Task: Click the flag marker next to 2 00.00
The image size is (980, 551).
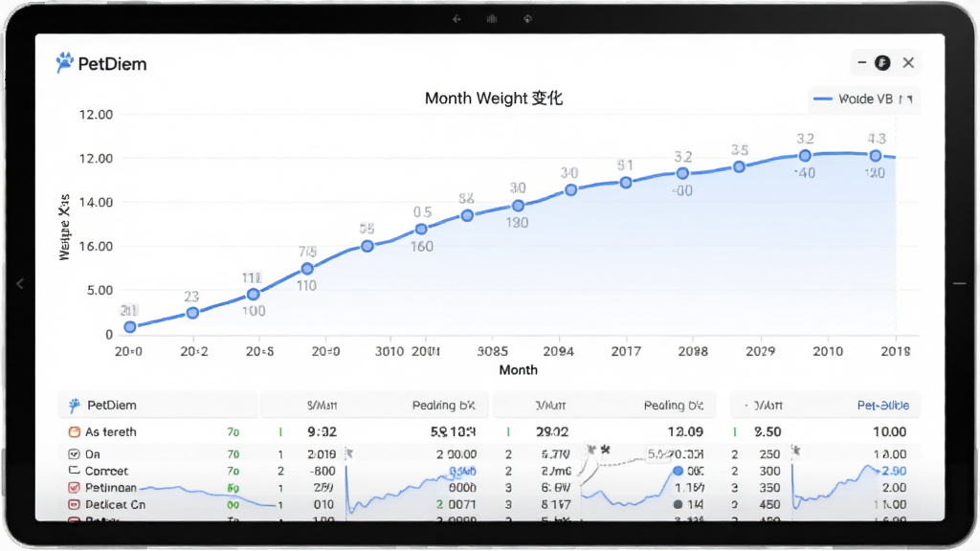Action: click(x=349, y=453)
